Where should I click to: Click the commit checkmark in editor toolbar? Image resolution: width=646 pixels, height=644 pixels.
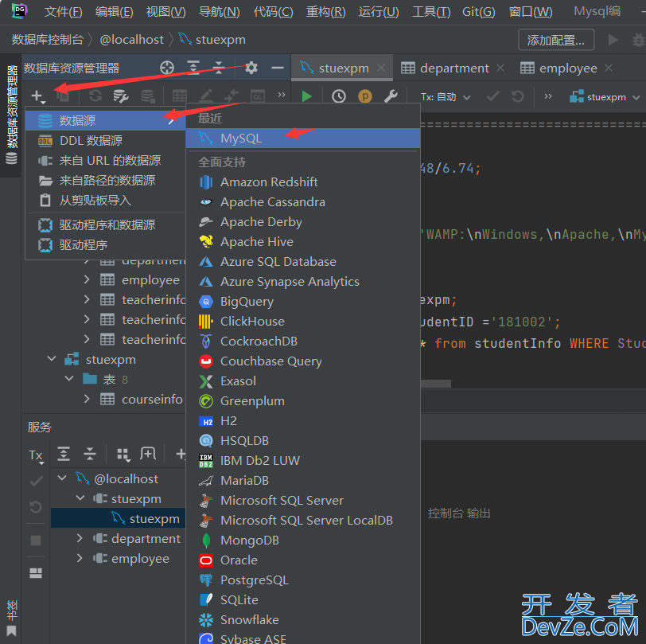tap(492, 96)
